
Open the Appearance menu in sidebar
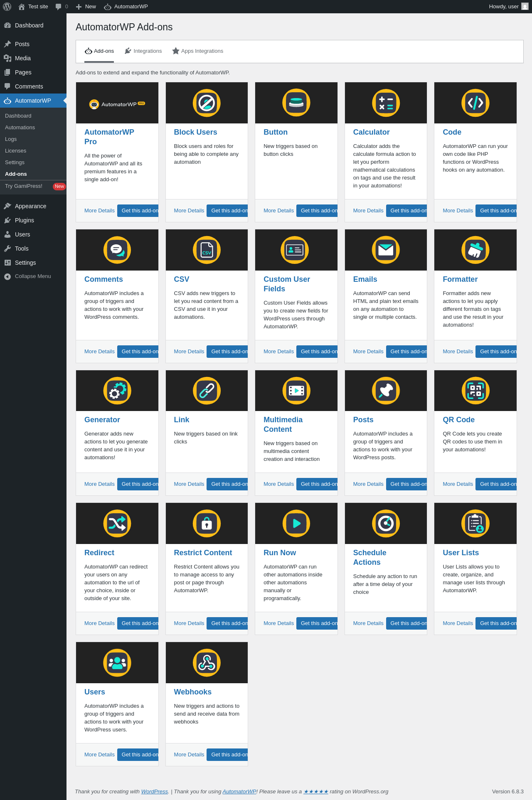(33, 206)
